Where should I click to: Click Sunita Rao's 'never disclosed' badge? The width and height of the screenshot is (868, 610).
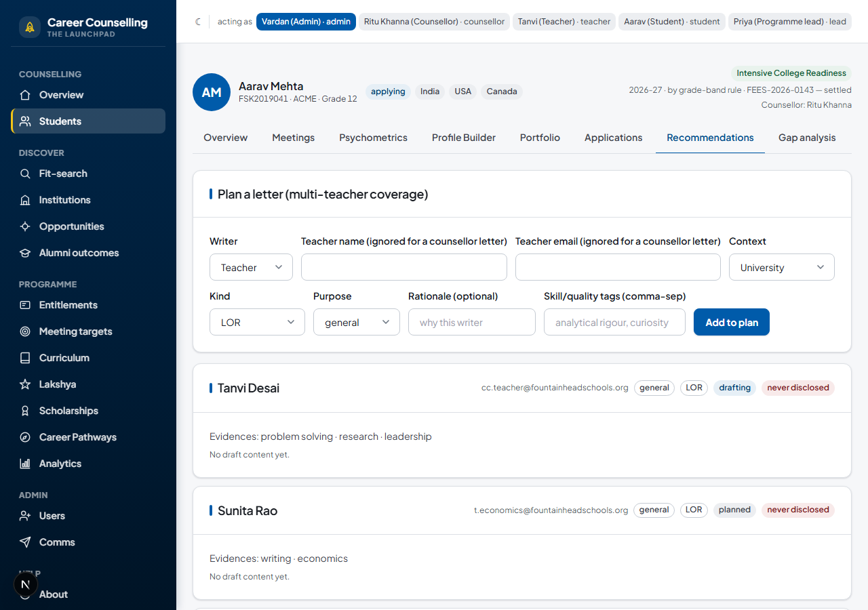(x=798, y=510)
